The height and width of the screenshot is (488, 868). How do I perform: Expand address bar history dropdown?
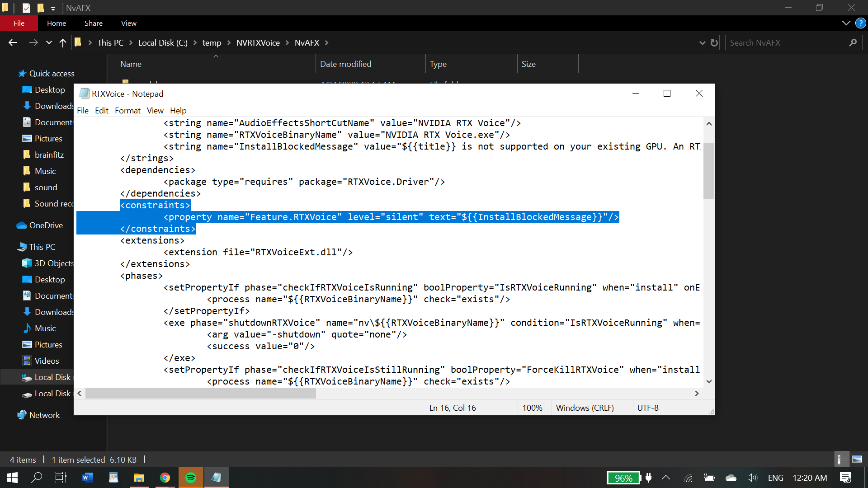tap(702, 43)
